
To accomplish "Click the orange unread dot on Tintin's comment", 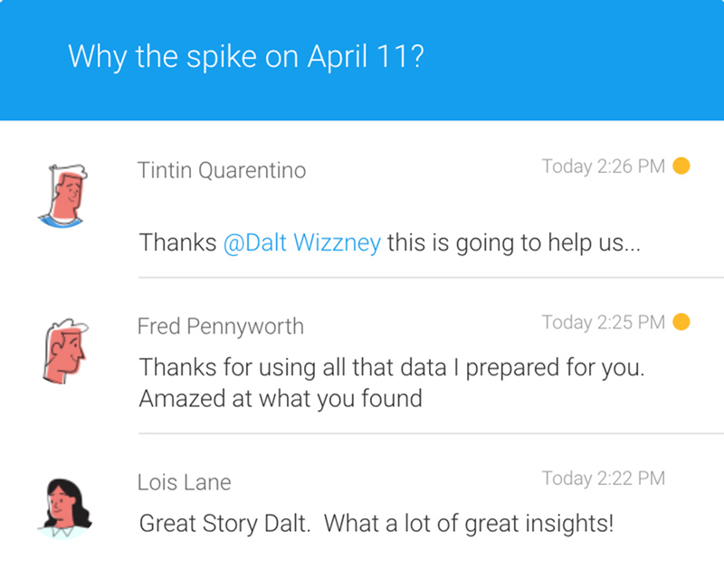I will [x=681, y=166].
